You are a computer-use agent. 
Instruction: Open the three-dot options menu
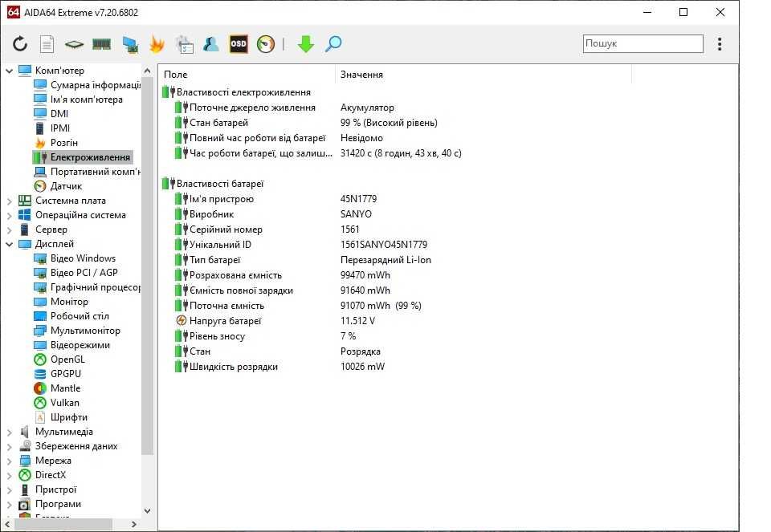tap(720, 44)
